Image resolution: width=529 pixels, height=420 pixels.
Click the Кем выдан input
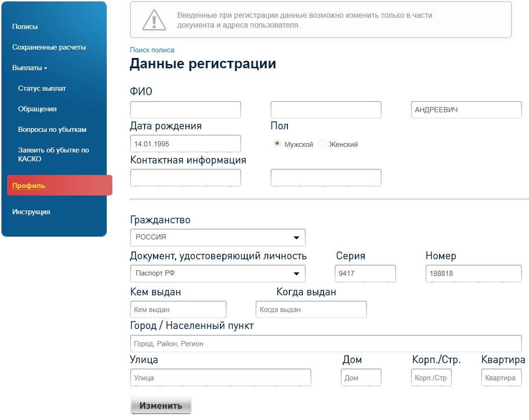[x=178, y=310]
